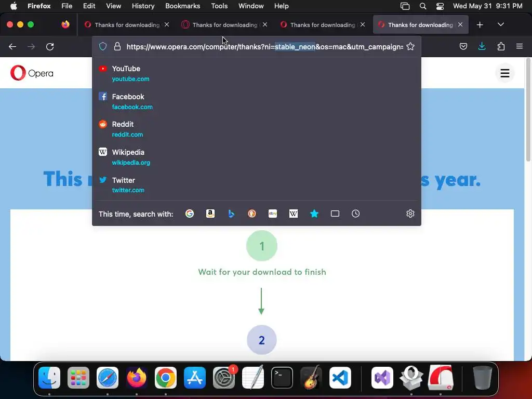Open search settings gear icon
532x399 pixels.
pos(410,214)
